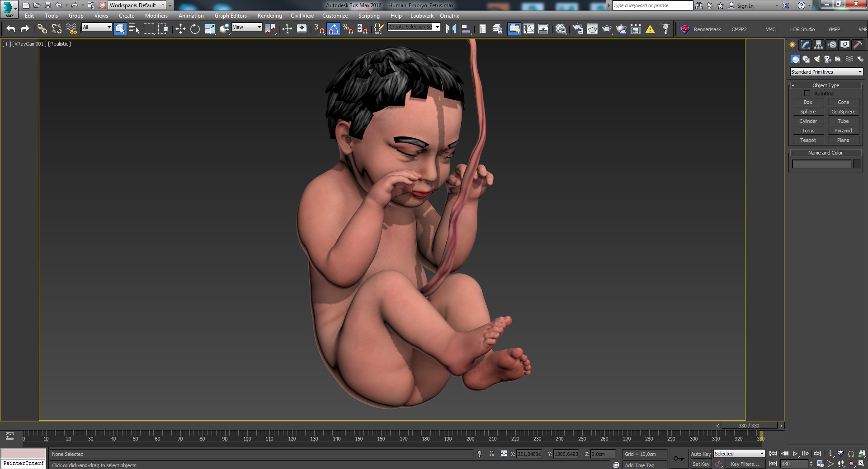
Task: Collapse the Name and Color rollout
Action: tap(826, 153)
